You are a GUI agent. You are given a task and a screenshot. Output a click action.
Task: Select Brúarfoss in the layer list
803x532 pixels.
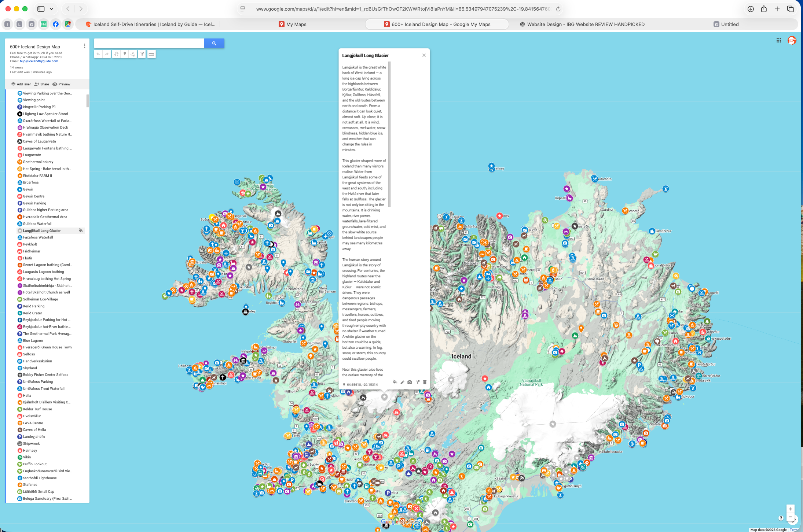click(x=31, y=182)
